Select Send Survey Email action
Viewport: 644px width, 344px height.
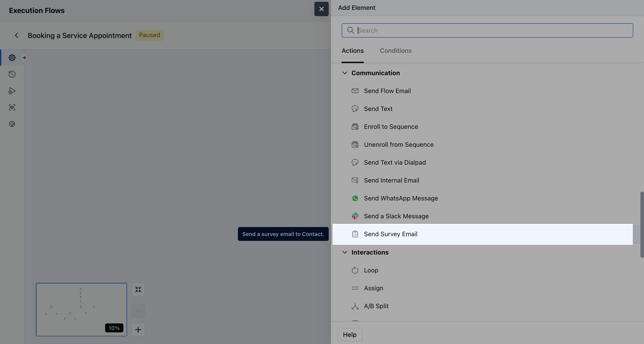click(390, 234)
